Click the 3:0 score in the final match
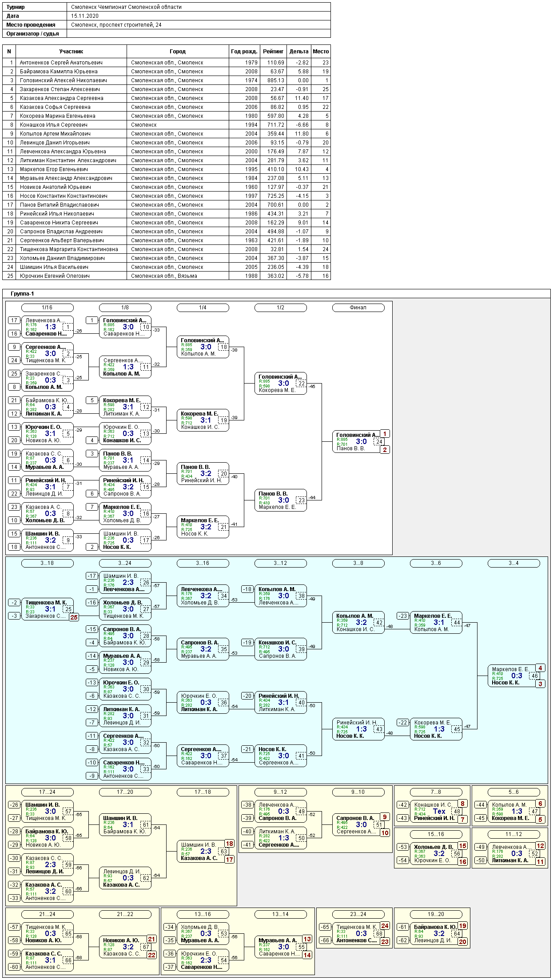The height and width of the screenshot is (980, 553). [361, 442]
